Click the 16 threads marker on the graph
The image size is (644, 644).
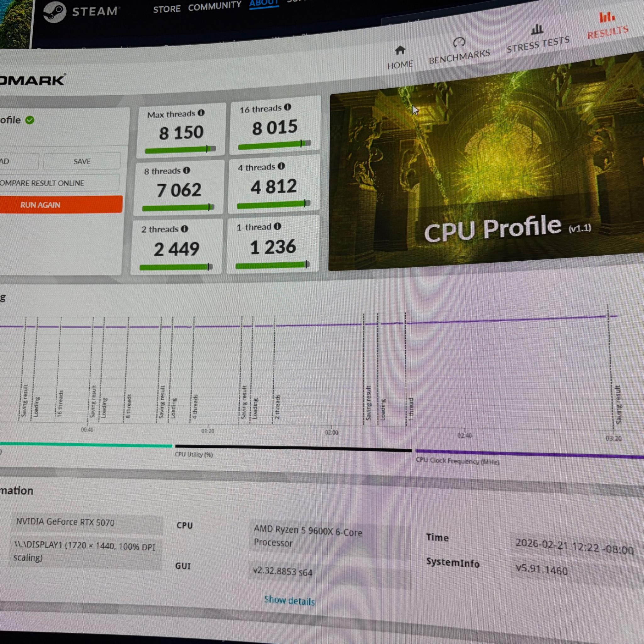(x=60, y=403)
